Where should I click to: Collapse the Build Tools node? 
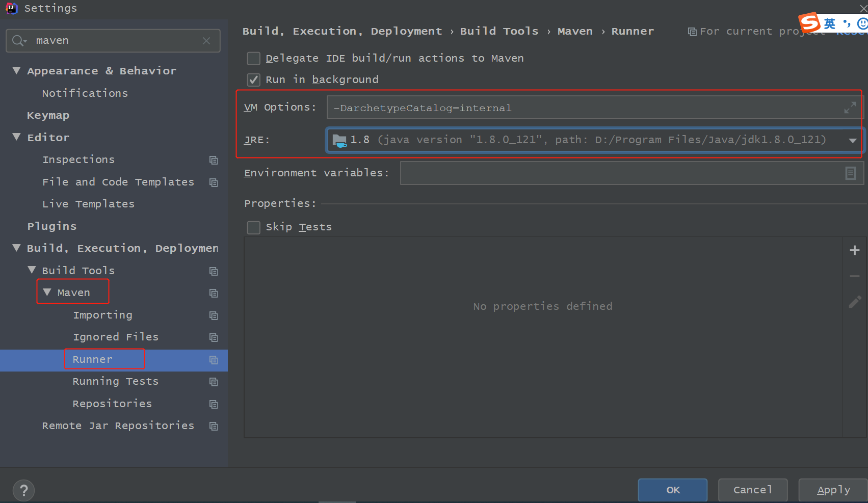[32, 270]
